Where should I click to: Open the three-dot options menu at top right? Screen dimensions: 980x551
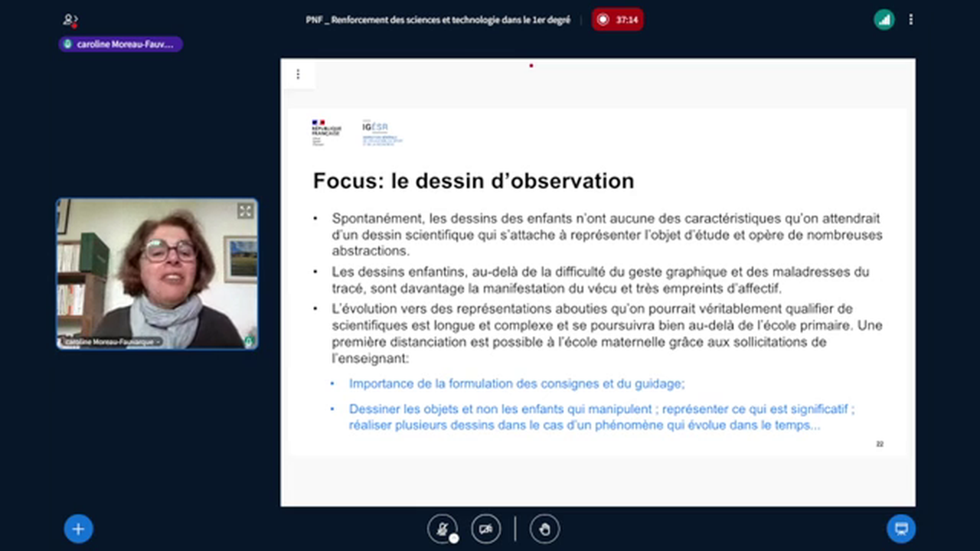pyautogui.click(x=910, y=20)
